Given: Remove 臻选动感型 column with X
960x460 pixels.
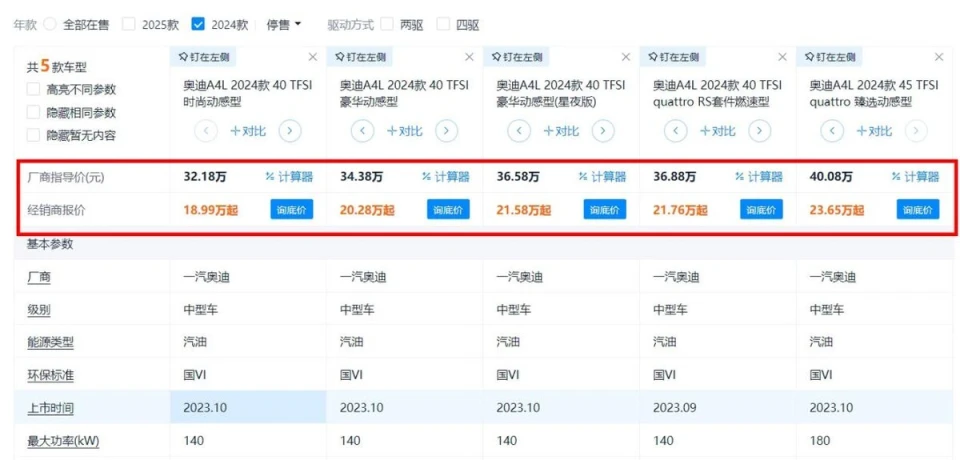Looking at the screenshot, I should pos(939,57).
